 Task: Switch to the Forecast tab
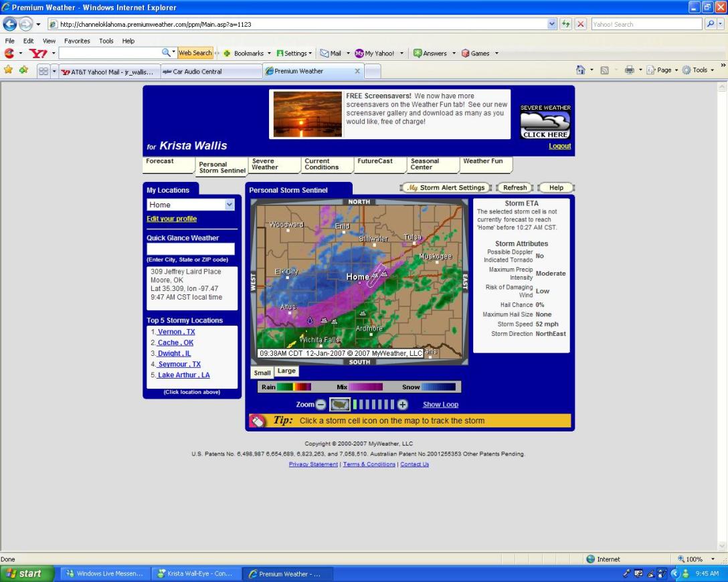(x=169, y=165)
